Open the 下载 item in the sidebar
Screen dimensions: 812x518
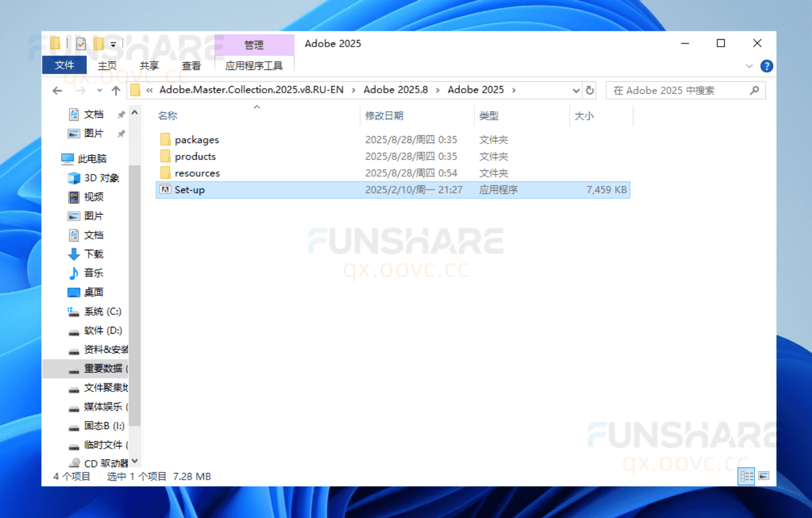pyautogui.click(x=93, y=254)
